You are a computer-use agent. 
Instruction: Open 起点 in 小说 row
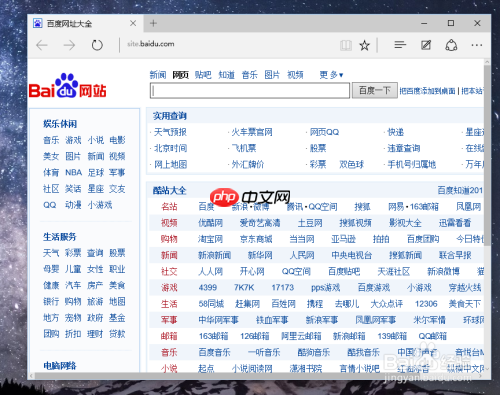pos(206,368)
